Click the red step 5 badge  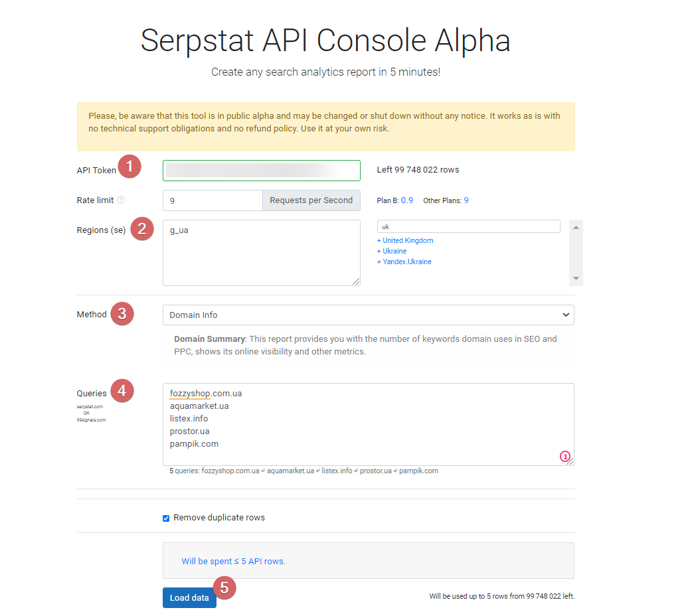coord(224,587)
